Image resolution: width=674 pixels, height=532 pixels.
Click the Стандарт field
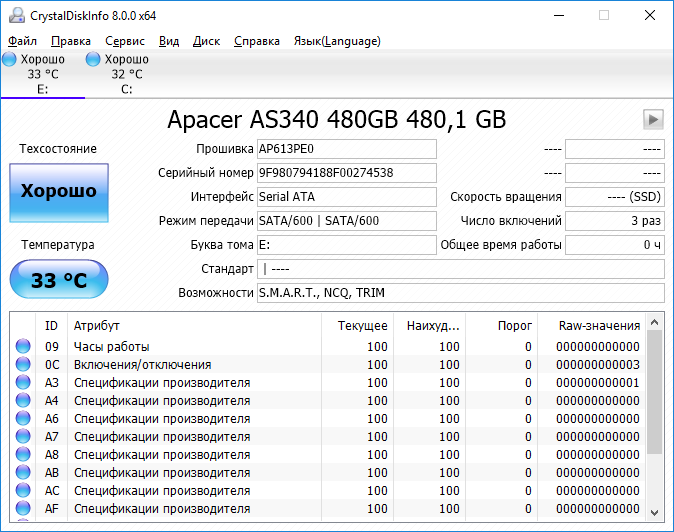click(461, 269)
